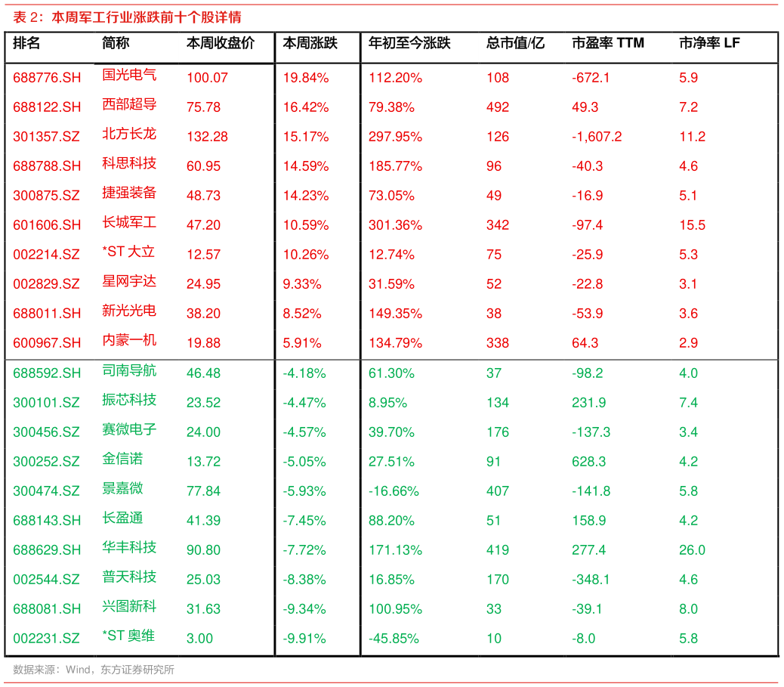Click the 19.84% weekly change cell
The width and height of the screenshot is (784, 687).
tap(306, 77)
